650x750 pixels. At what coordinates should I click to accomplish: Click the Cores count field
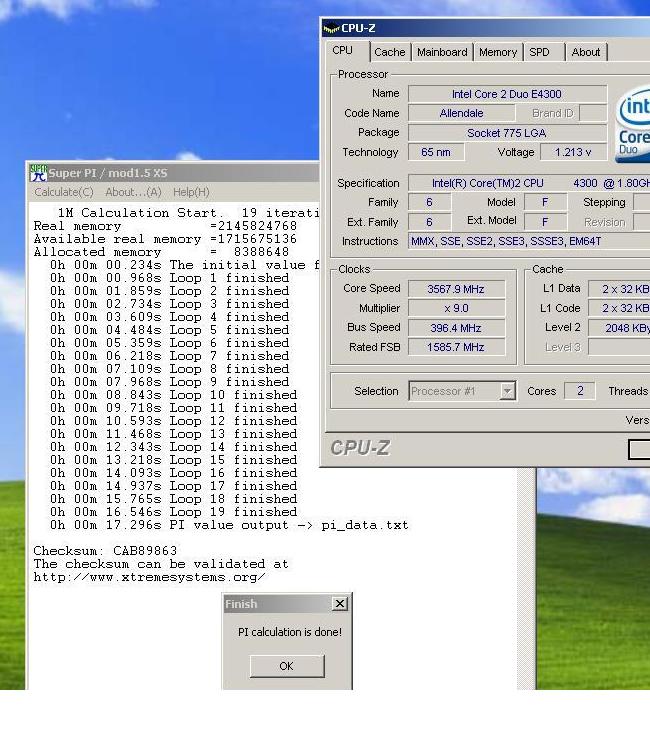[580, 391]
